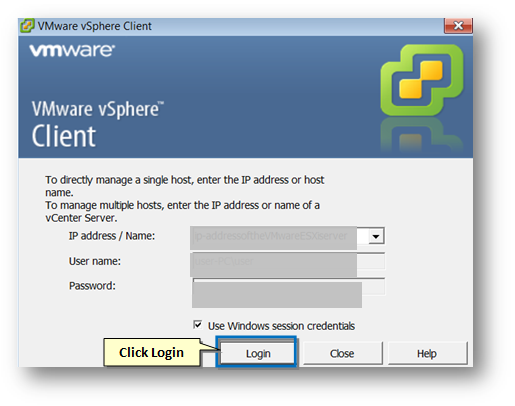This screenshot has width=515, height=406.
Task: Close the window with the red X
Action: click(x=458, y=26)
